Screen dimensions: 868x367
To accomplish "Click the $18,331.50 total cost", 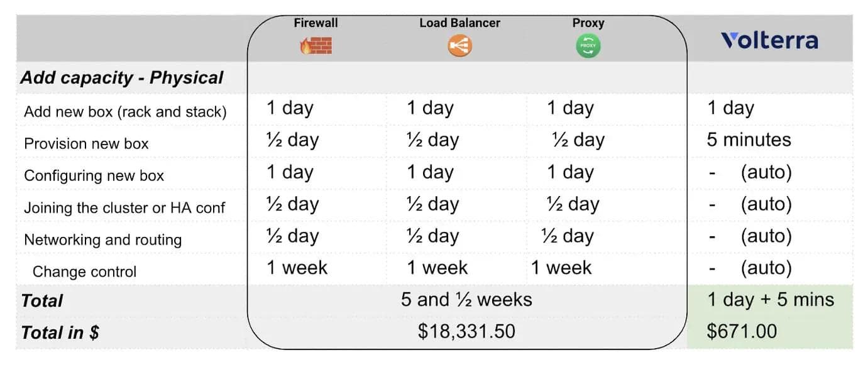I will coord(466,331).
